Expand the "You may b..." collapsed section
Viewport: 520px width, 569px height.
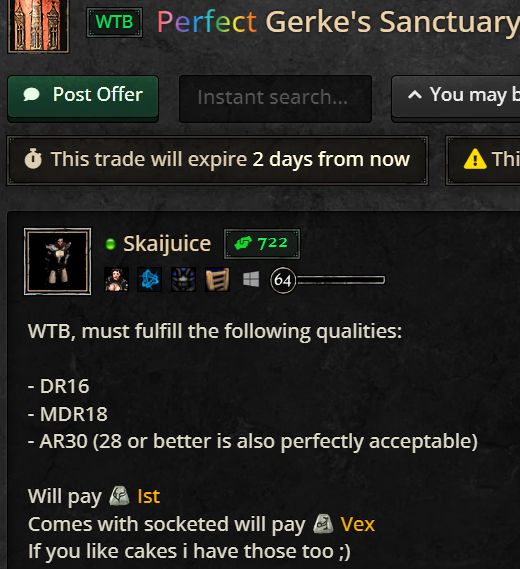pyautogui.click(x=456, y=97)
